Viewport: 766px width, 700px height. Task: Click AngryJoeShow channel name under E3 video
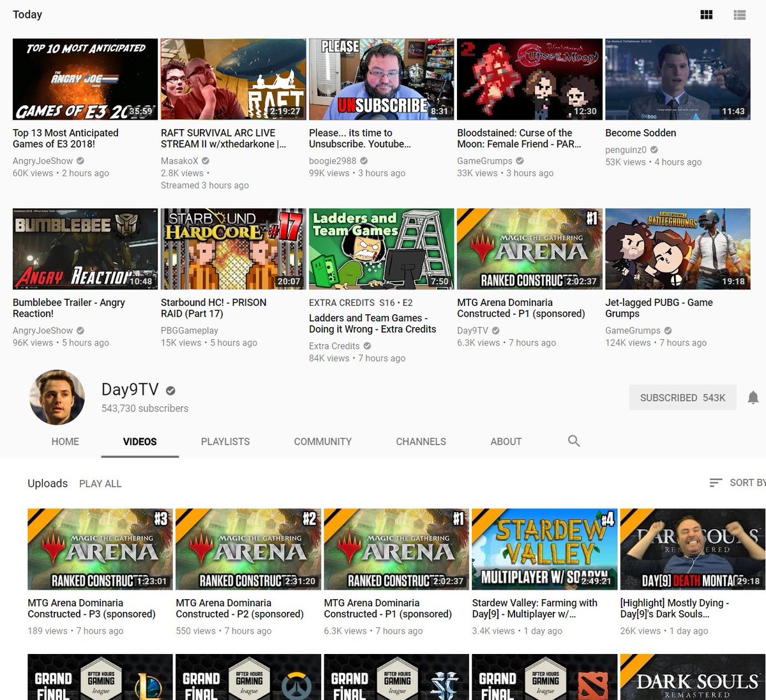pos(43,161)
